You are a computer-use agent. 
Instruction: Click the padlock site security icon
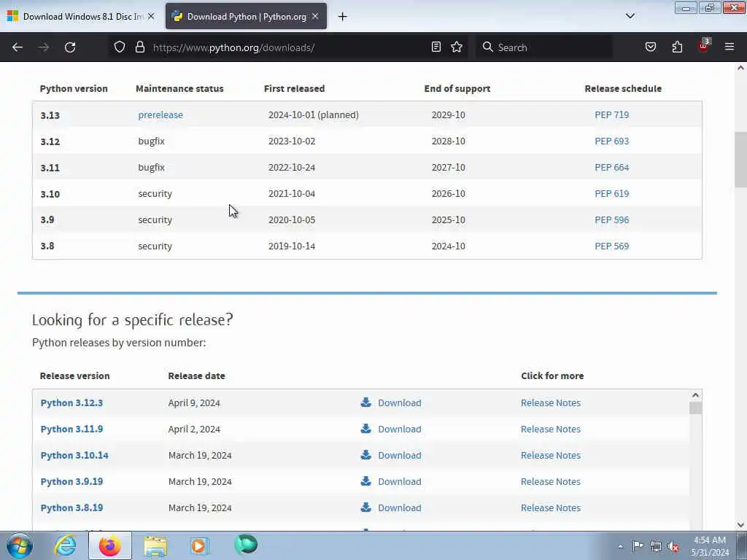(139, 47)
